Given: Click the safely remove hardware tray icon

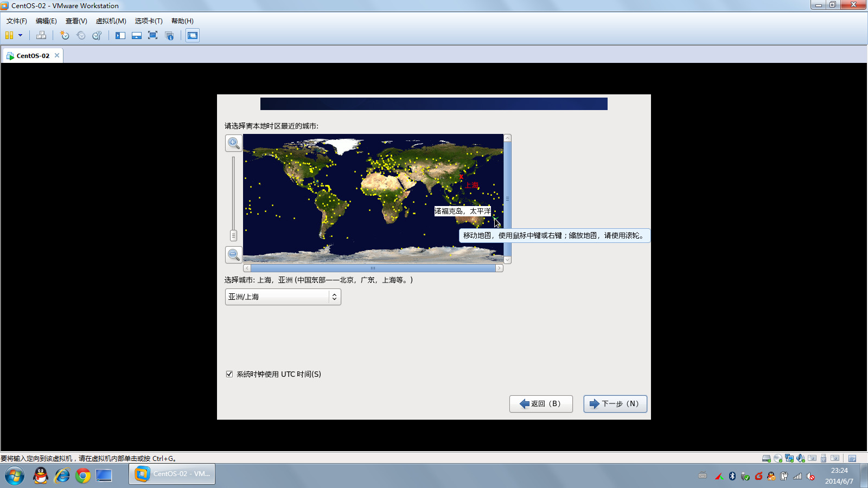Looking at the screenshot, I should (745, 476).
